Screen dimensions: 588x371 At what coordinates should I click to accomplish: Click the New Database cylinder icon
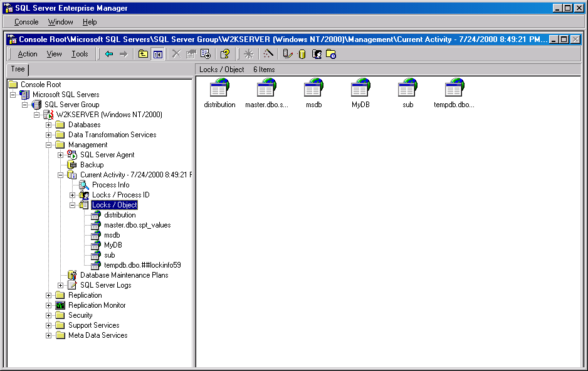click(x=302, y=54)
